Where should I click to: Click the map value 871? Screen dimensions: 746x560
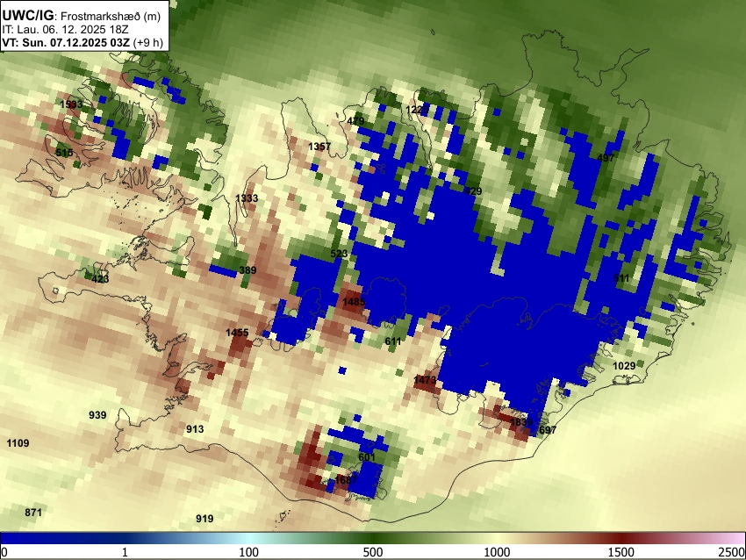[x=33, y=513]
